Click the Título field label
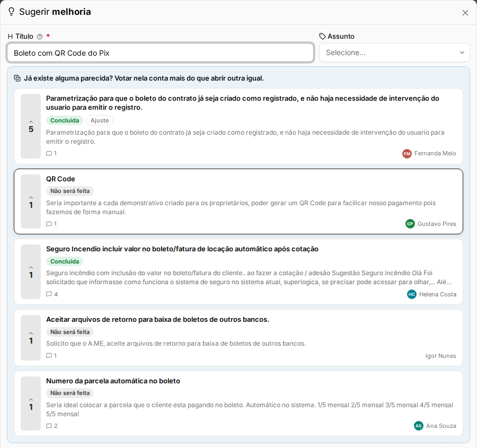The width and height of the screenshot is (477, 448). (24, 37)
